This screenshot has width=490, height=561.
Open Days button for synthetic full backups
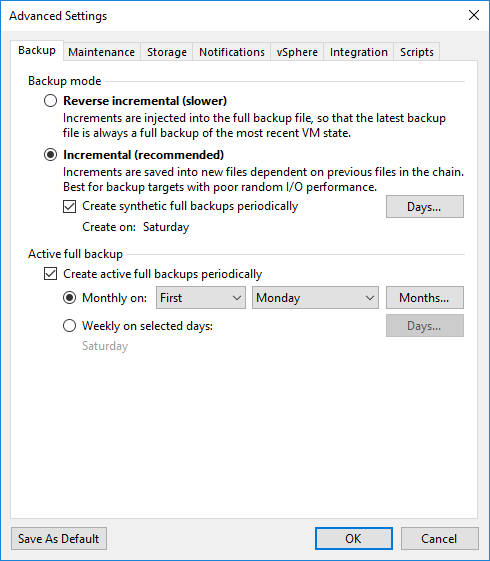(425, 206)
